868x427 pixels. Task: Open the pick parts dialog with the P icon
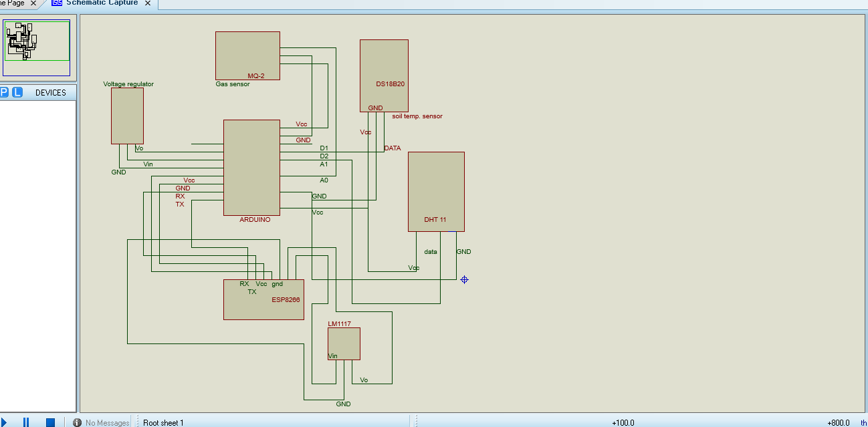coord(5,92)
